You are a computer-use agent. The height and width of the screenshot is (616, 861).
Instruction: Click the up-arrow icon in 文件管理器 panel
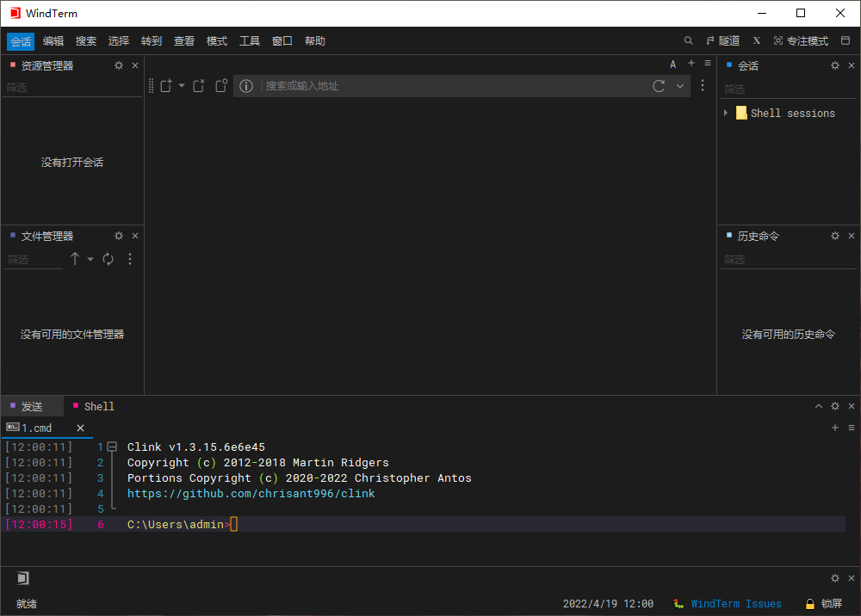tap(75, 259)
